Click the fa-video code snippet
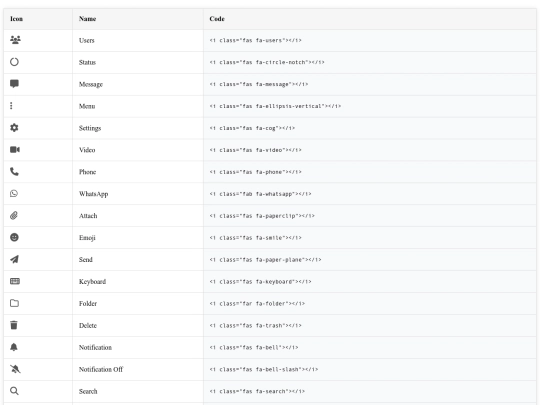Viewport: 540px width, 405px height. pyautogui.click(x=256, y=150)
